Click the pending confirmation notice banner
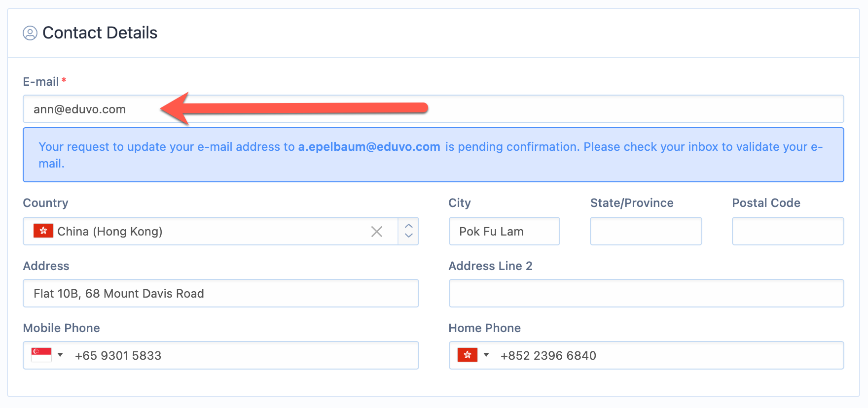The image size is (868, 408). coord(434,155)
